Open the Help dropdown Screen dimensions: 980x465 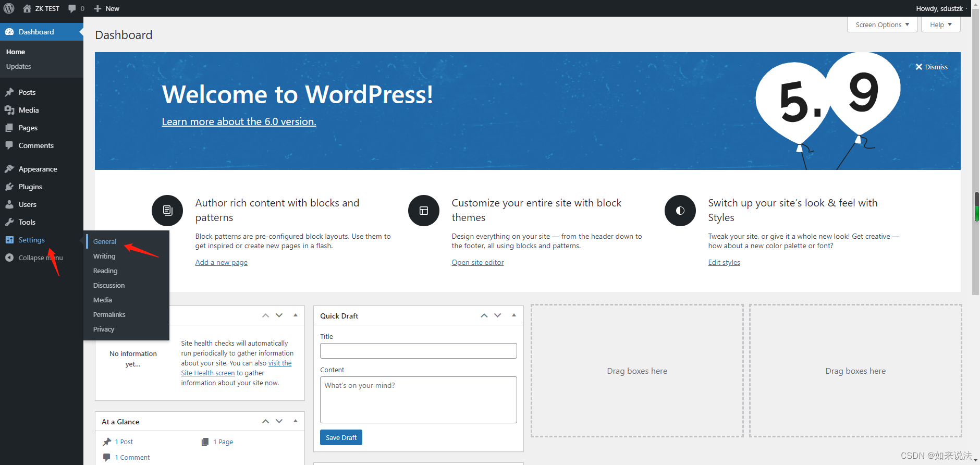coord(941,25)
